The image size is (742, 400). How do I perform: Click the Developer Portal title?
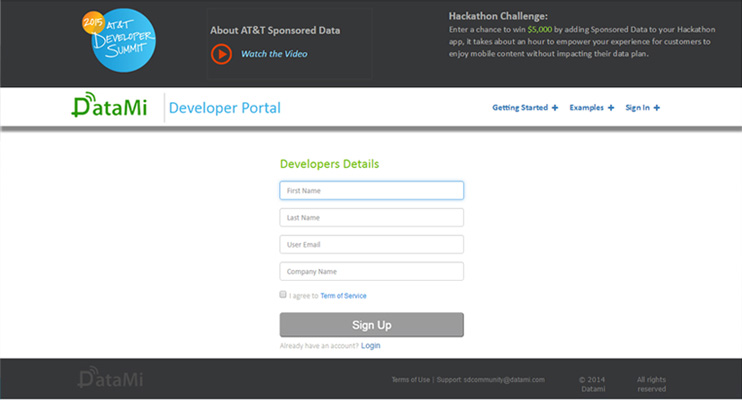[x=225, y=108]
